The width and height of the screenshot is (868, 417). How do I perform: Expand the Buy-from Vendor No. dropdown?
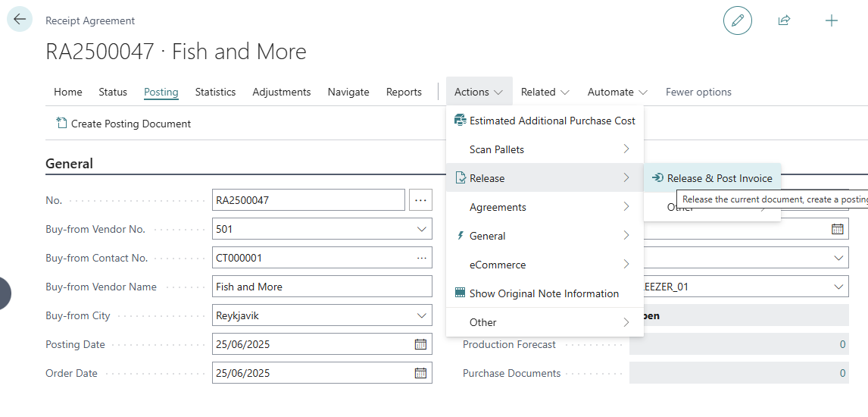[x=421, y=229]
